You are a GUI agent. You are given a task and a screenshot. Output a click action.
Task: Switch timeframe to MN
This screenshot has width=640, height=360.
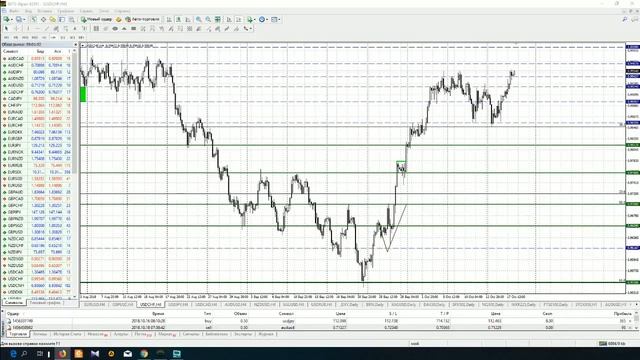(81, 37)
